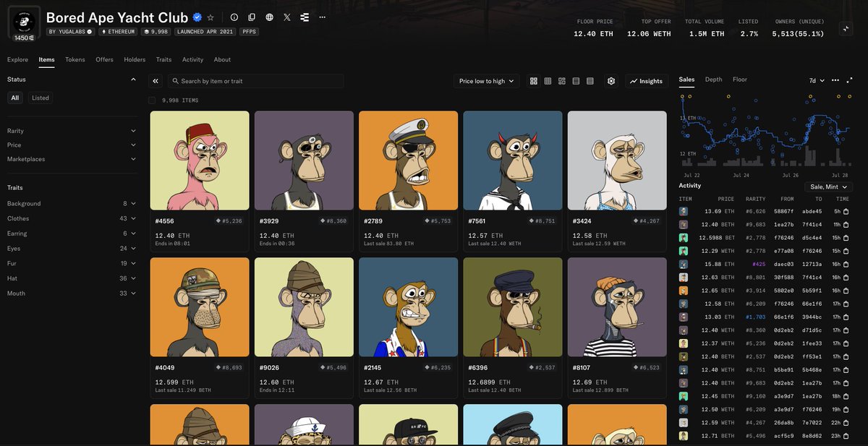Open the collection website globe icon
This screenshot has height=446, width=868.
(270, 17)
